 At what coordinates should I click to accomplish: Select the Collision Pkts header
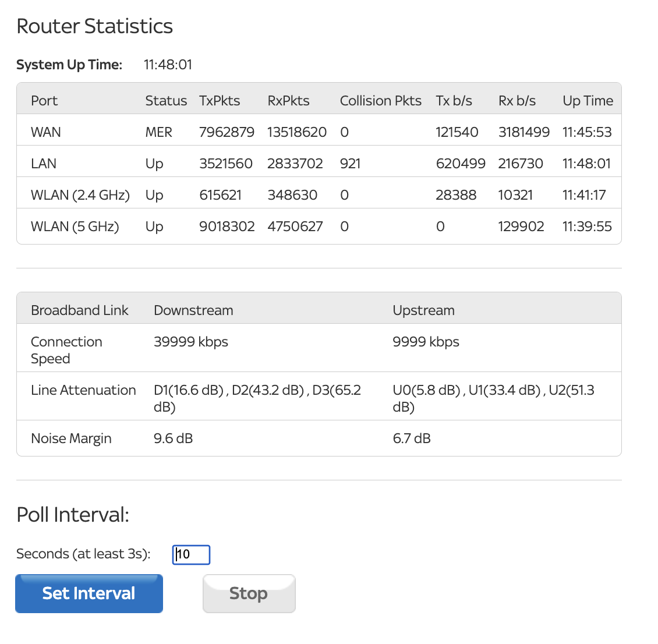click(x=380, y=100)
